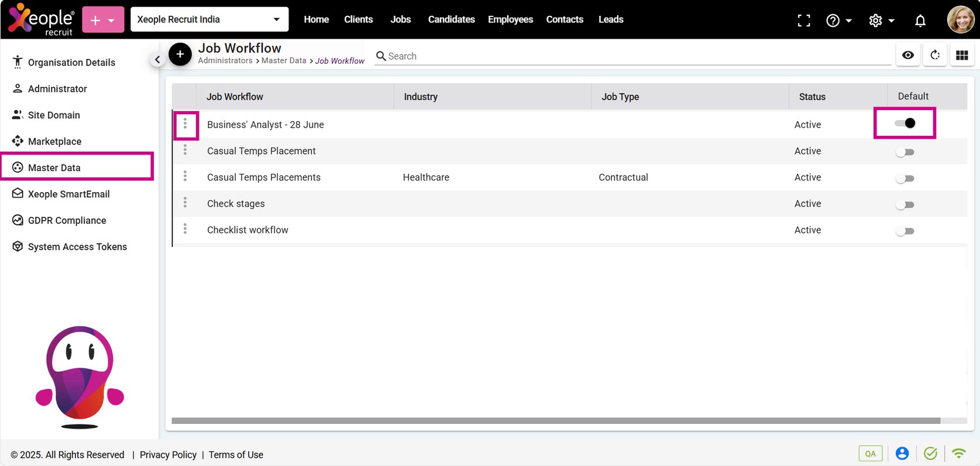Click the refresh icon in toolbar

tap(935, 55)
